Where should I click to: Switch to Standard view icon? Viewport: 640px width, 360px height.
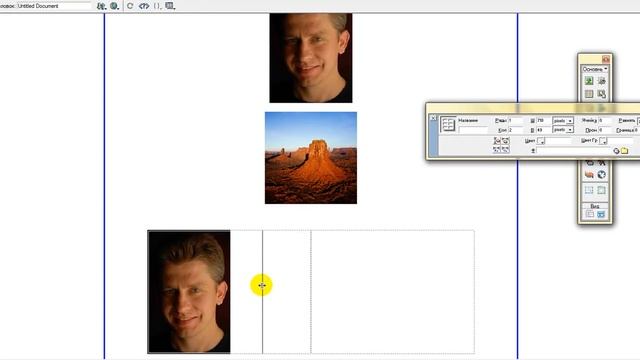point(590,214)
